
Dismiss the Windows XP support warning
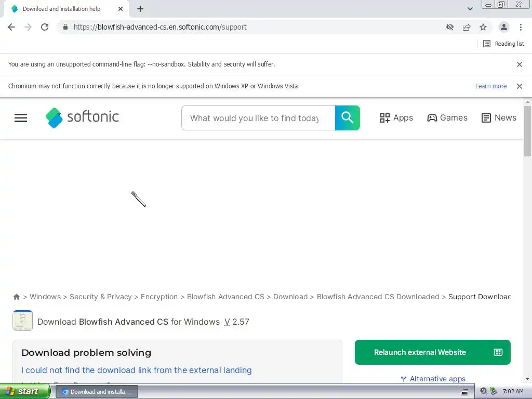520,86
